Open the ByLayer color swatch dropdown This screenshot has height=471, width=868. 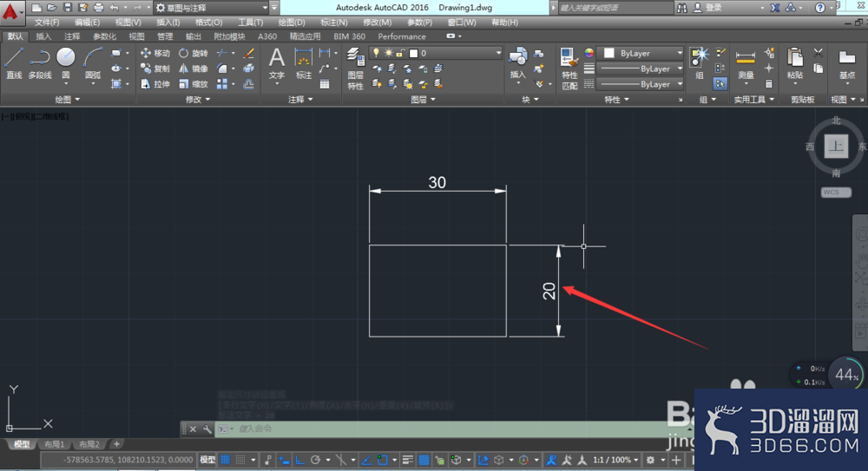[x=642, y=53]
